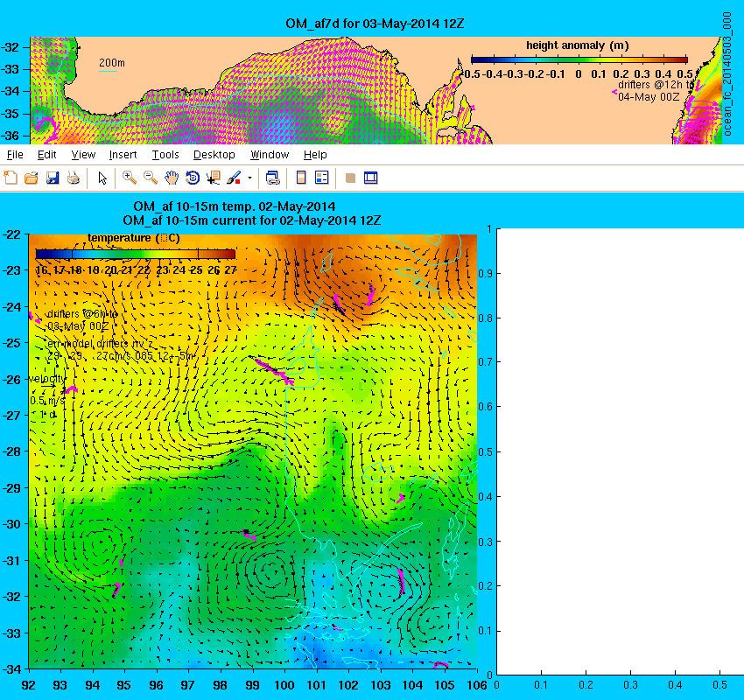The width and height of the screenshot is (744, 700).
Task: Click the Show Plot Tools and Dock icon
Action: click(x=370, y=178)
